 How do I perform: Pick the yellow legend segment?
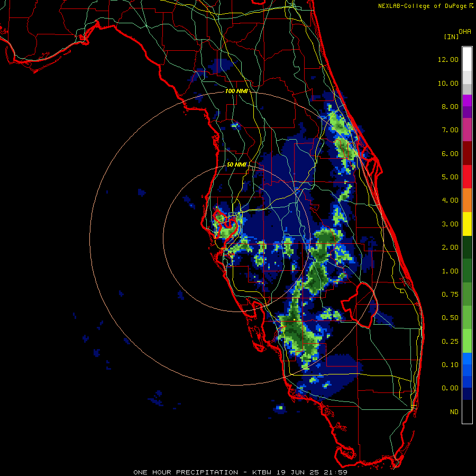click(467, 224)
